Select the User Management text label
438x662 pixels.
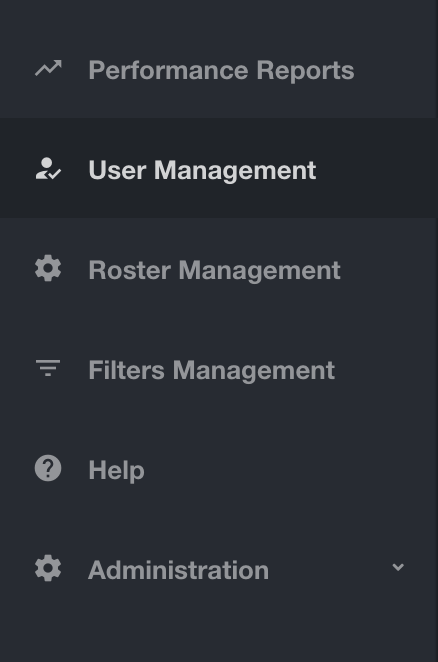pyautogui.click(x=202, y=170)
